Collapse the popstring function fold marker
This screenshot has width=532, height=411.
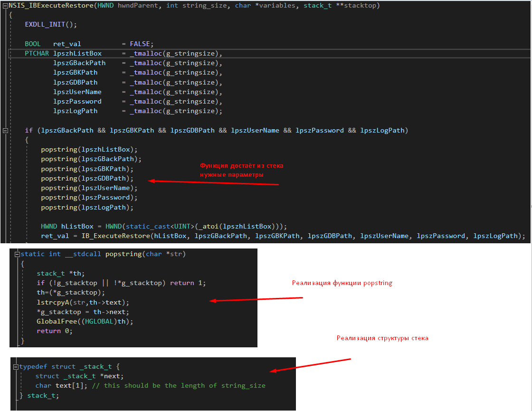point(18,254)
